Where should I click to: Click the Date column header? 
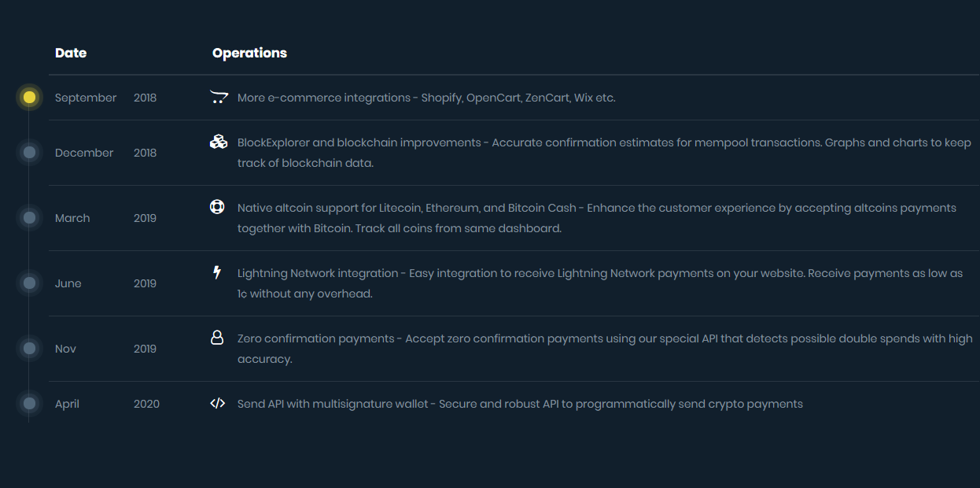(x=71, y=53)
